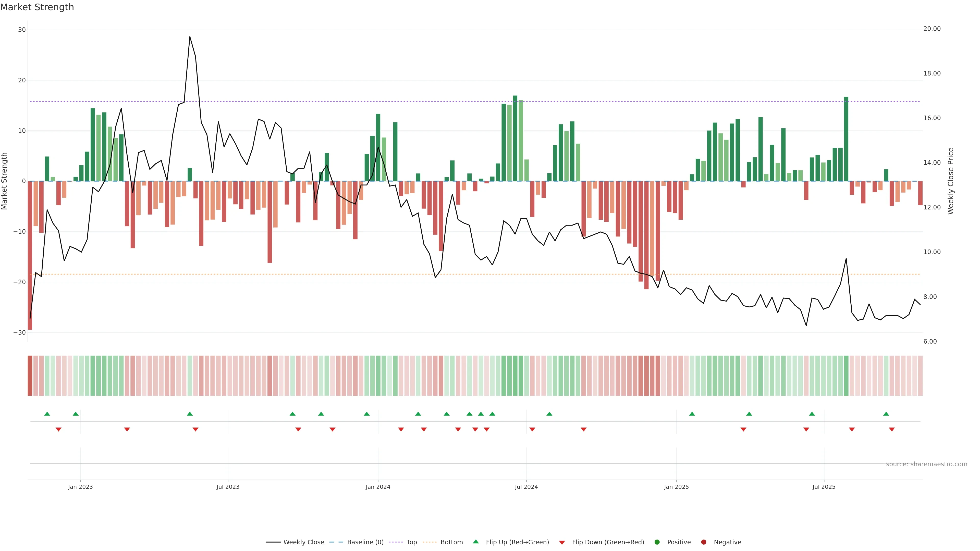The image size is (980, 551).
Task: Click last red flip-down triangle marker
Action: (892, 429)
